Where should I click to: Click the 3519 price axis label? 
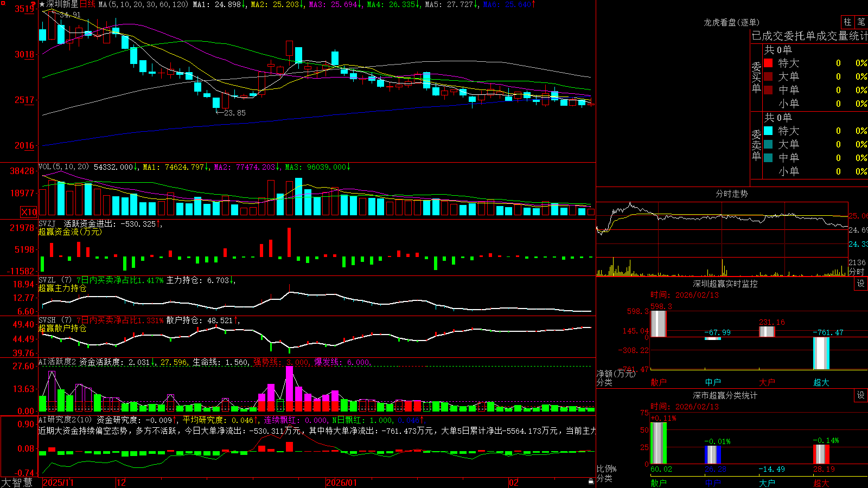[x=24, y=9]
